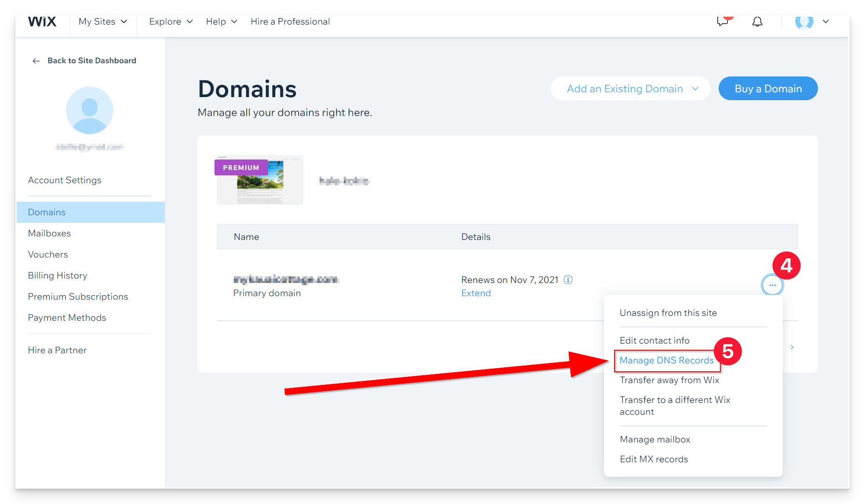
Task: Click the Primary domain label
Action: pyautogui.click(x=267, y=293)
